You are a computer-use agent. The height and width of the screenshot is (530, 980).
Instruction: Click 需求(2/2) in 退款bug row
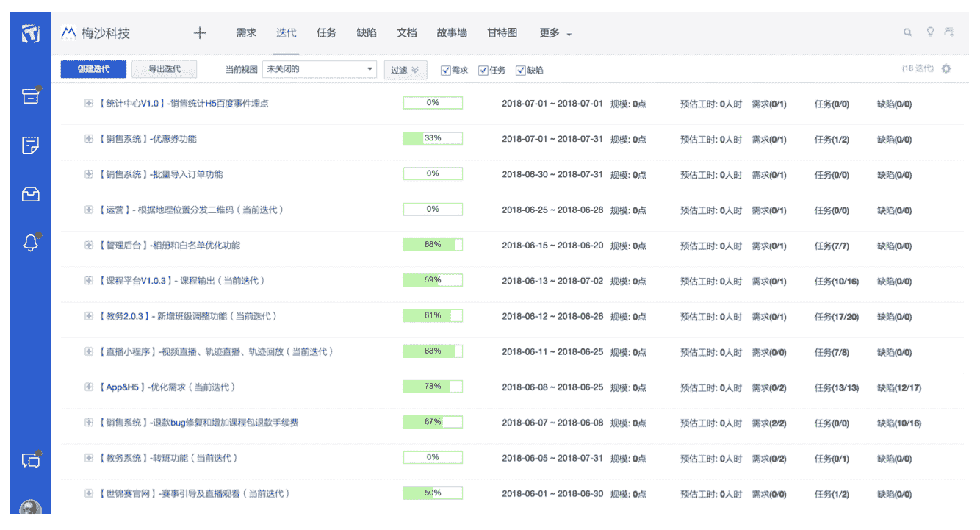point(769,423)
